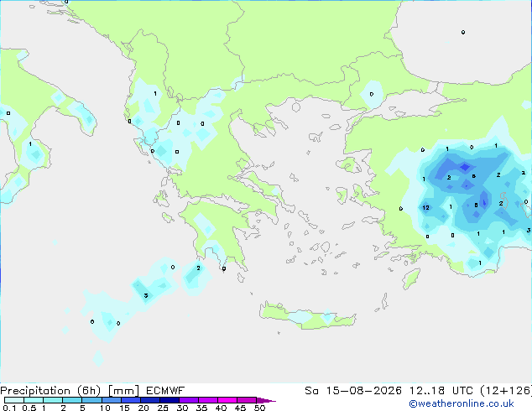Click the '0' value over the Black Sea

(x=463, y=33)
